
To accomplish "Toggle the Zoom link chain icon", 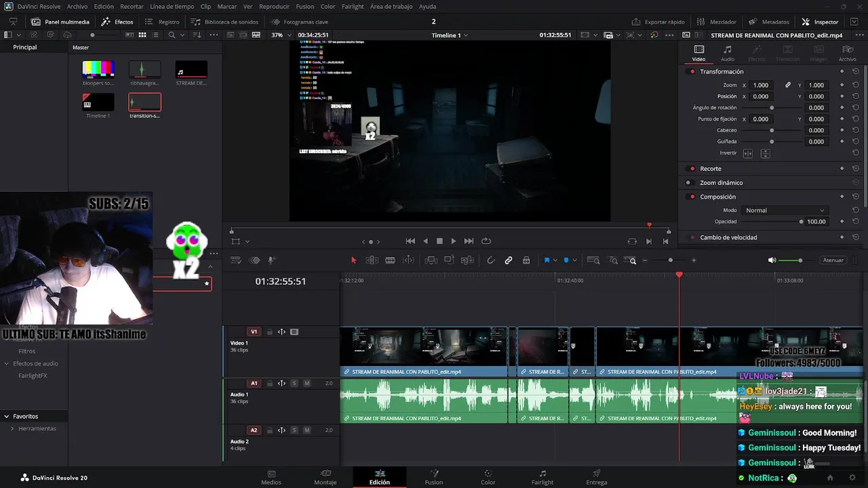I will pyautogui.click(x=788, y=85).
